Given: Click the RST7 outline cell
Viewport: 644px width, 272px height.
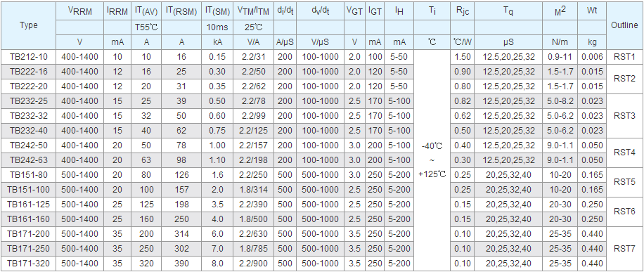Looking at the screenshot, I should (x=624, y=249).
